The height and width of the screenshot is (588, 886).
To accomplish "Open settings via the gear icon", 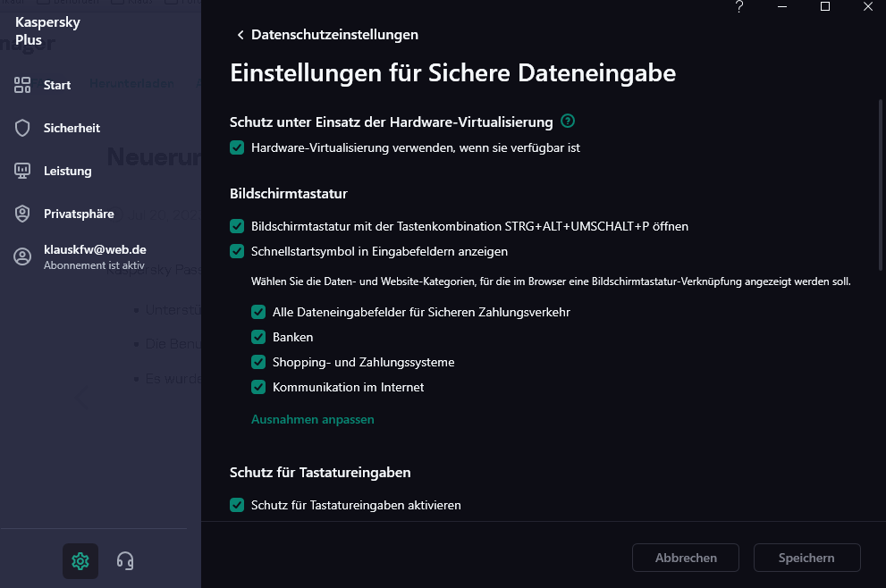I will pyautogui.click(x=80, y=560).
